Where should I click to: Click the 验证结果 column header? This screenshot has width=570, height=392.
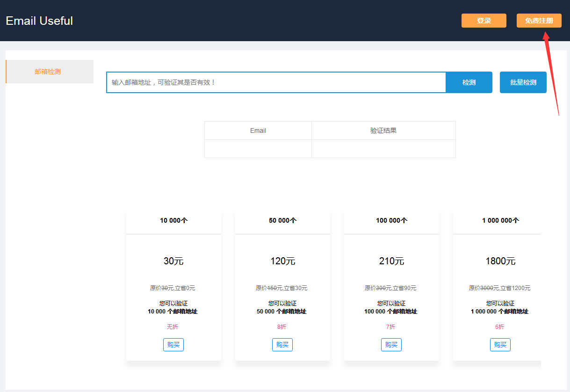tap(383, 130)
